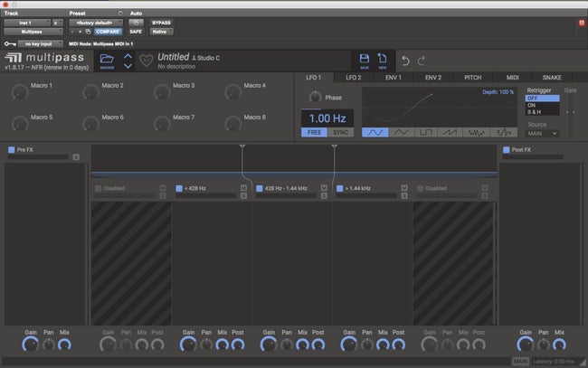Select the sawtooth LFO waveform
The width and height of the screenshot is (588, 368).
pos(450,132)
